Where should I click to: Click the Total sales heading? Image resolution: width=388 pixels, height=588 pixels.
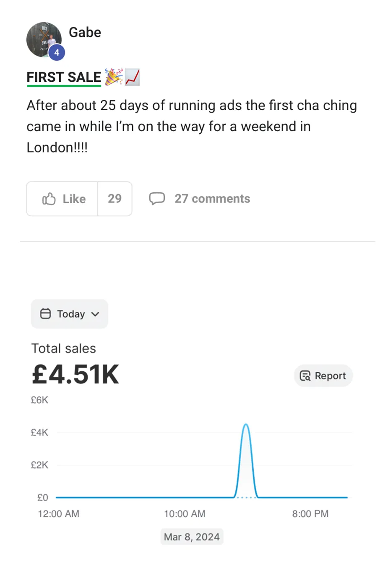point(64,348)
